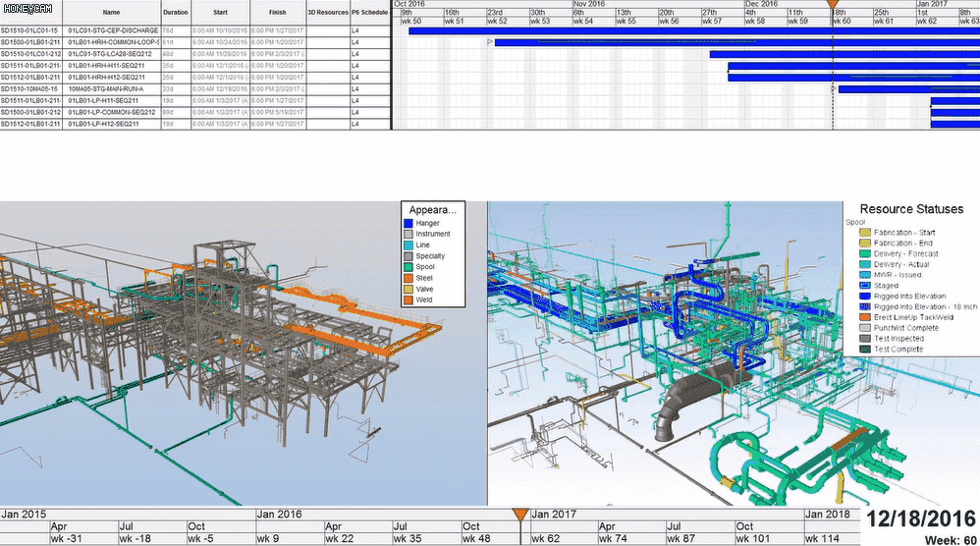Select task row 01LB01-HRH-H11-SEQ211

pyautogui.click(x=195, y=66)
